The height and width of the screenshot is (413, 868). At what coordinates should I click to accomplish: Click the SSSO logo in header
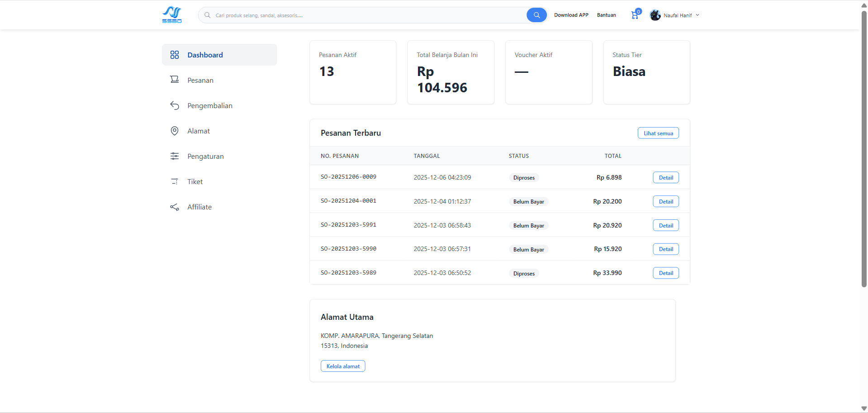pyautogui.click(x=172, y=15)
